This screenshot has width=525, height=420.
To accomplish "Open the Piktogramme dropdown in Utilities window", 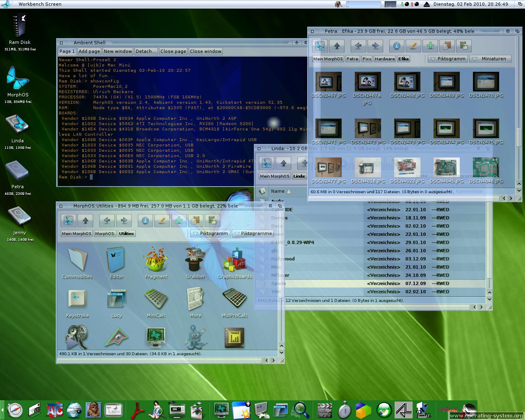I will coord(253,233).
